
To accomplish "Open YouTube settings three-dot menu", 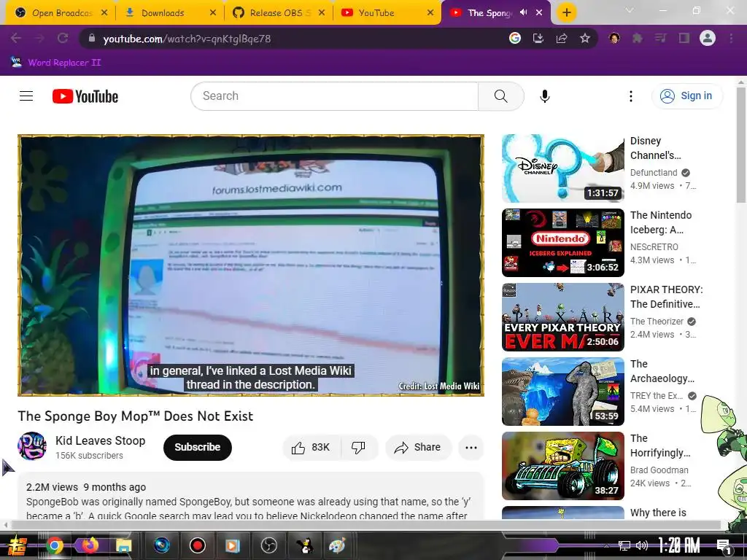I will click(631, 96).
